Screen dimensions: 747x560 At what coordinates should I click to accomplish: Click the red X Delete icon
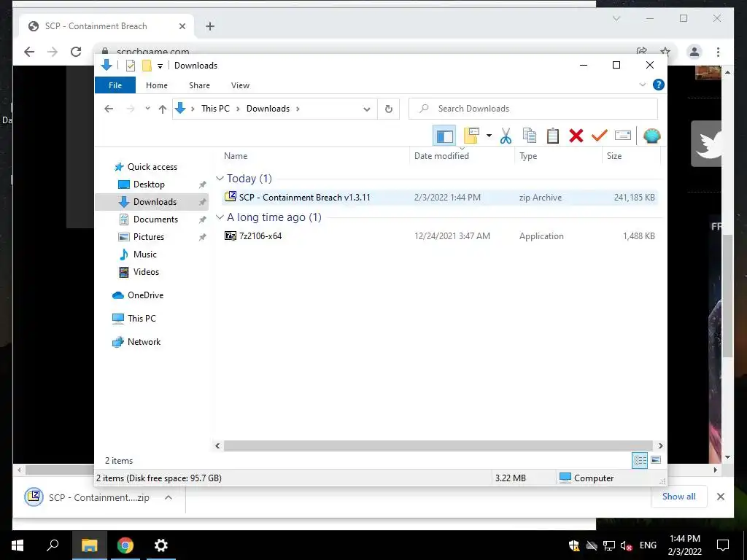tap(576, 136)
